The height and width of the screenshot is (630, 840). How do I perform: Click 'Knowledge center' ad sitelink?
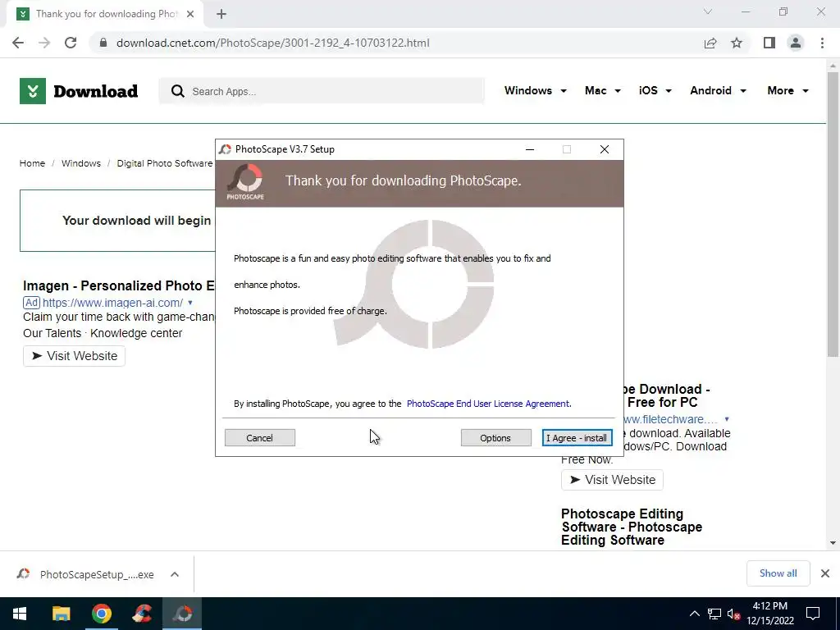136,333
